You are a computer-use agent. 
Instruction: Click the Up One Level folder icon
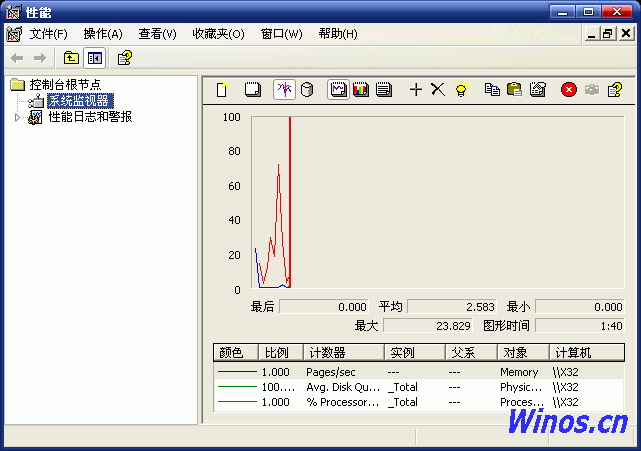(71, 58)
